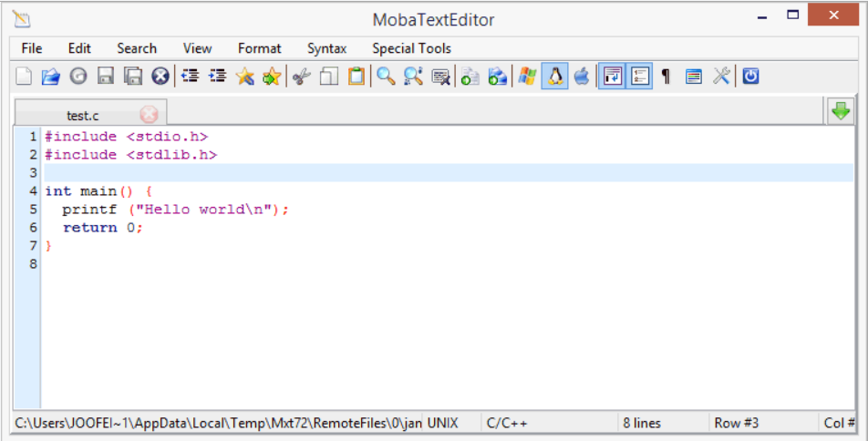This screenshot has height=441, width=868.
Task: Click the Save As double-floppy icon
Action: point(133,76)
